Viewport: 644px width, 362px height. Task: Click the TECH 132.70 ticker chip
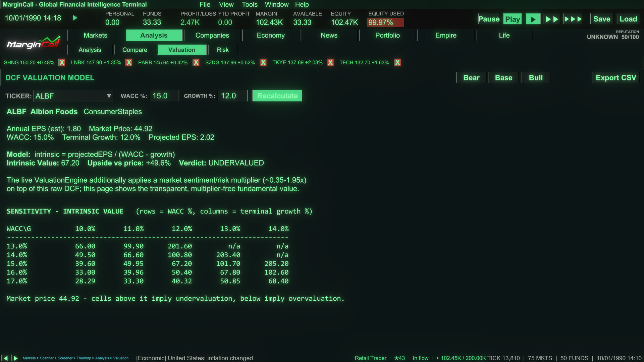click(x=364, y=63)
